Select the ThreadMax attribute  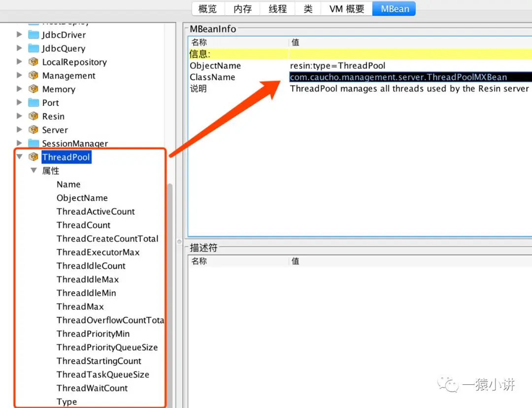pyautogui.click(x=80, y=306)
